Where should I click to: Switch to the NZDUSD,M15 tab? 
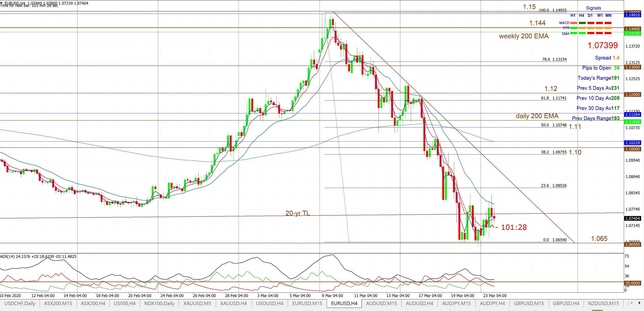(604, 304)
